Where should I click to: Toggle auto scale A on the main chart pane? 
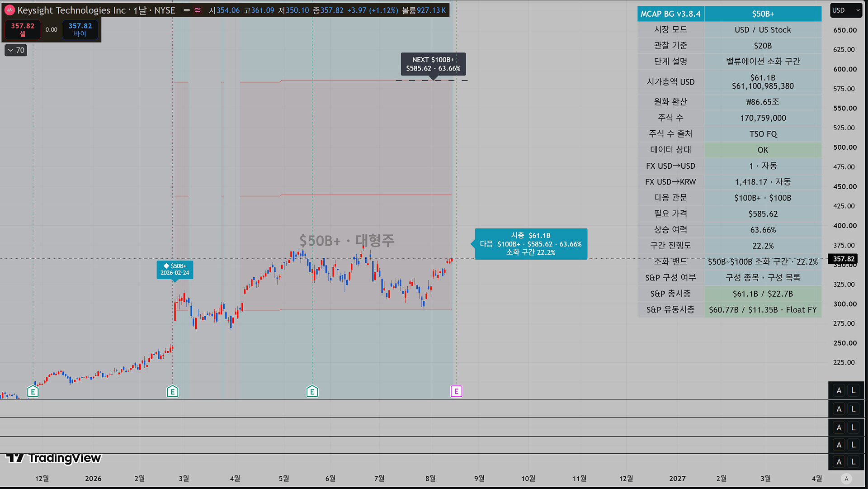tap(839, 390)
